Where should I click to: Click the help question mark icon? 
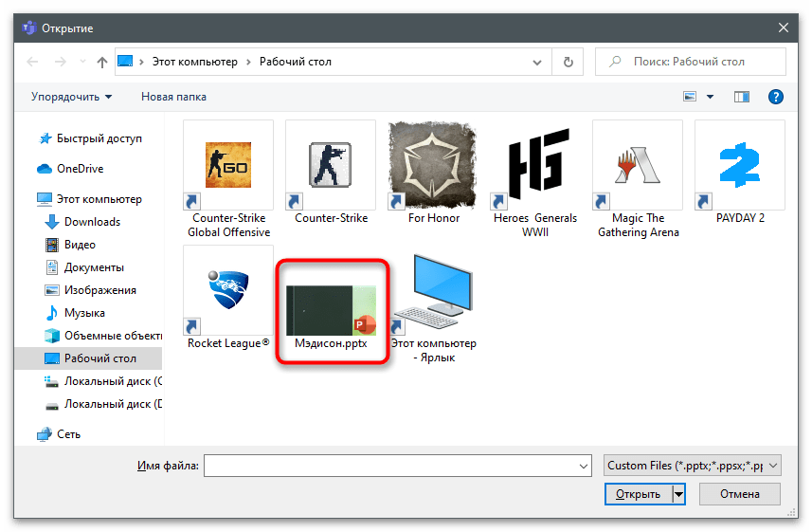pos(775,97)
